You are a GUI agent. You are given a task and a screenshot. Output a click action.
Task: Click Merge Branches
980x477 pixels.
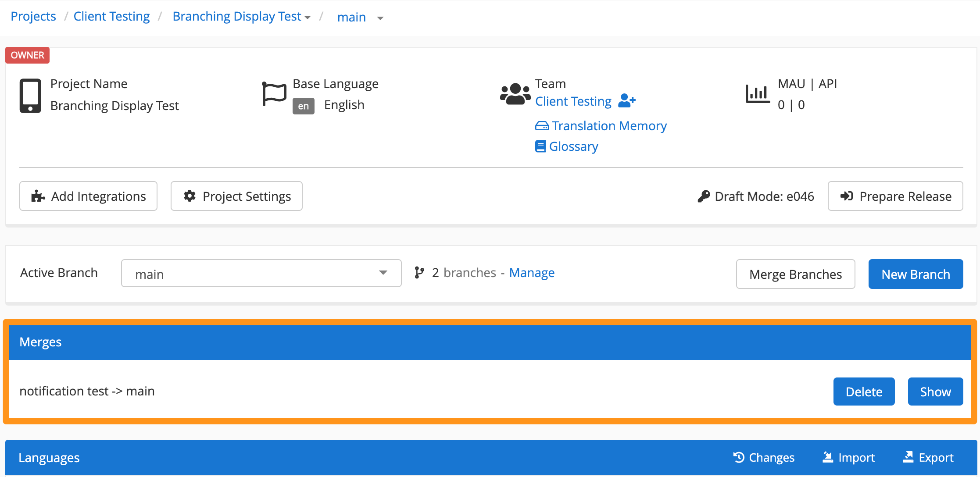click(x=795, y=274)
